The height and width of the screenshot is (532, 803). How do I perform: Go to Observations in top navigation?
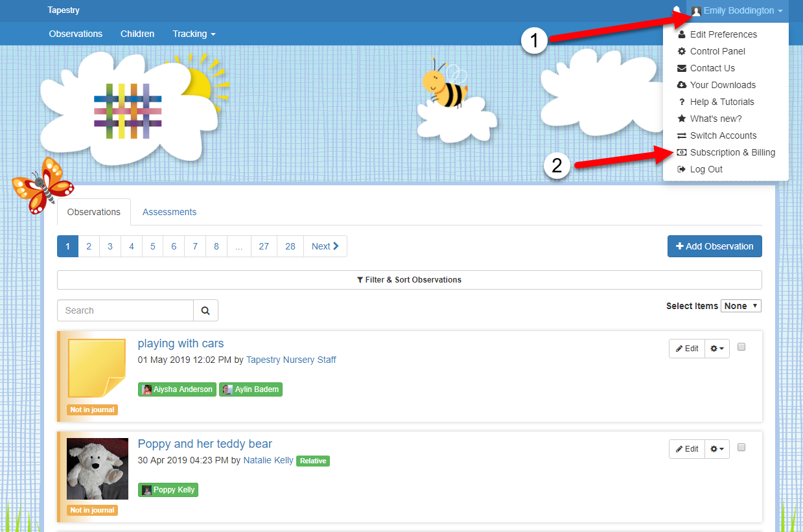click(76, 34)
